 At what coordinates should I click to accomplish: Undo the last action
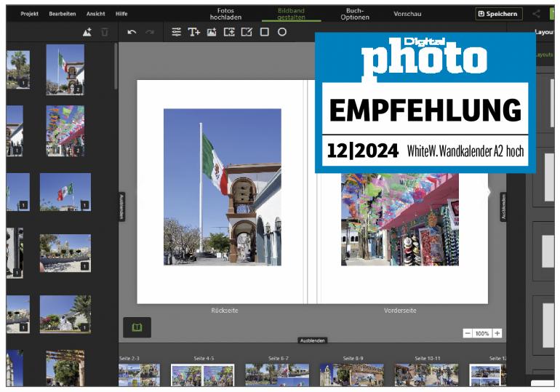pos(132,32)
